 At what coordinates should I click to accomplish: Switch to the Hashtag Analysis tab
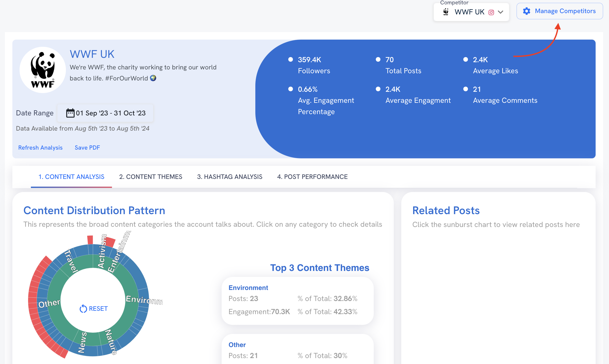230,176
